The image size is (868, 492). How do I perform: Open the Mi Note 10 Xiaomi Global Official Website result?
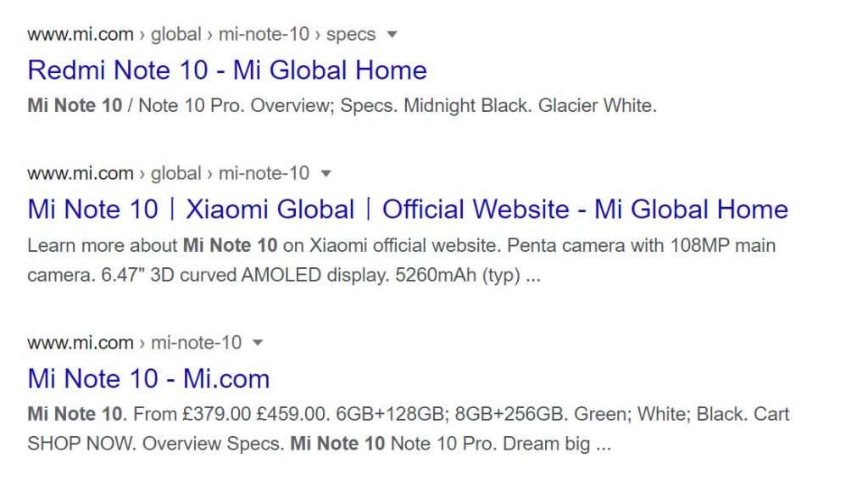(x=408, y=210)
